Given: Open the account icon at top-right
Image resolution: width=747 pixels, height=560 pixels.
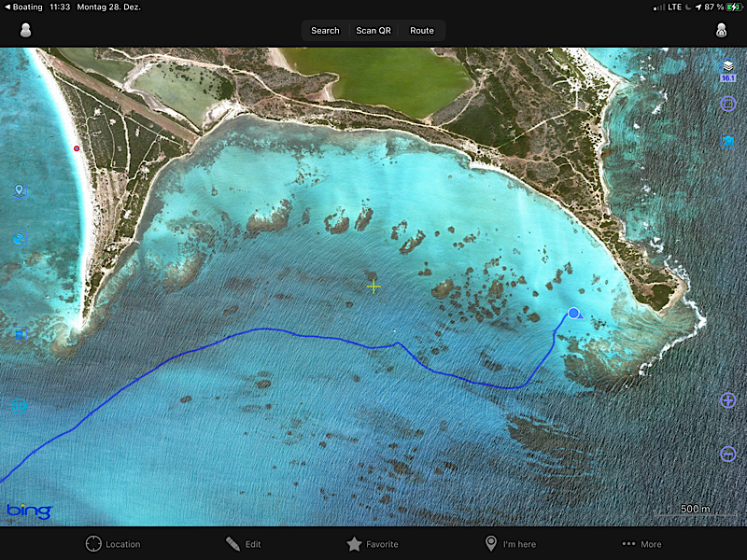Looking at the screenshot, I should [x=721, y=30].
